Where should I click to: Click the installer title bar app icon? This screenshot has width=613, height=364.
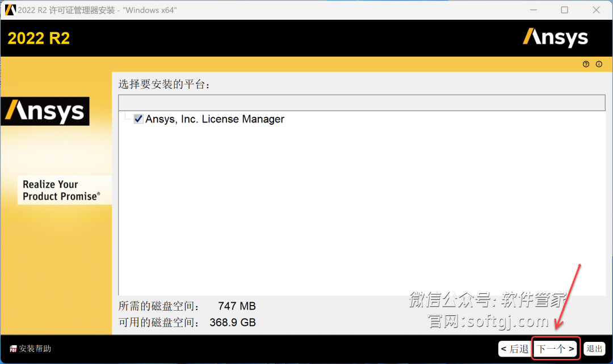[x=10, y=10]
